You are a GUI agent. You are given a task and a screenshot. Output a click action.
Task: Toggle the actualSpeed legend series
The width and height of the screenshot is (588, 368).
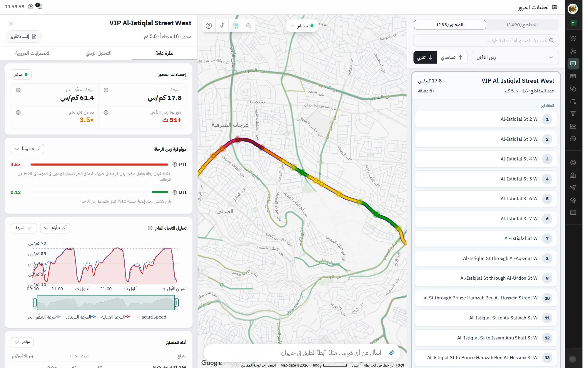coord(151,317)
